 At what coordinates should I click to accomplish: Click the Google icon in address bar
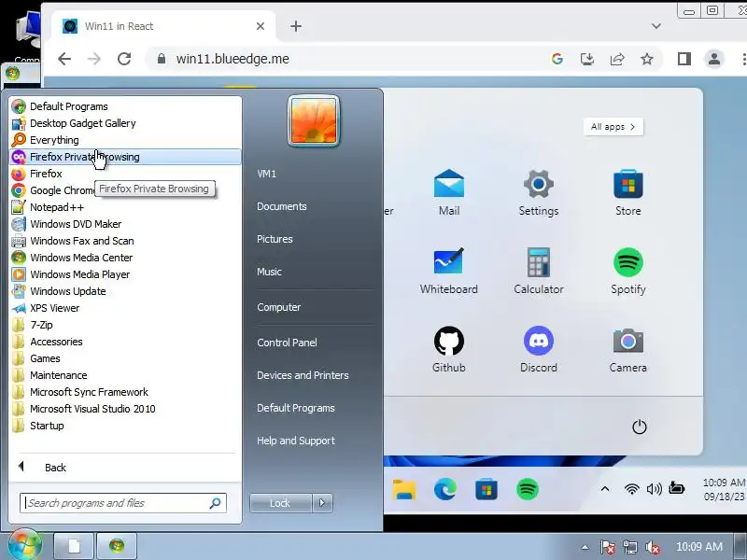pos(557,59)
